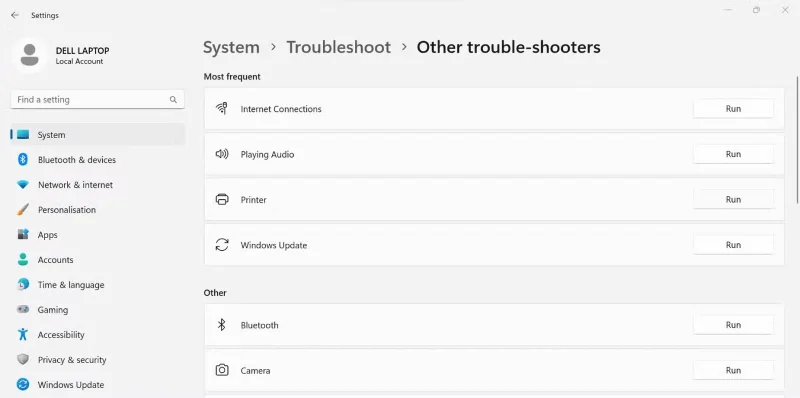The height and width of the screenshot is (398, 800).
Task: Minimize the Settings window
Action: 728,10
